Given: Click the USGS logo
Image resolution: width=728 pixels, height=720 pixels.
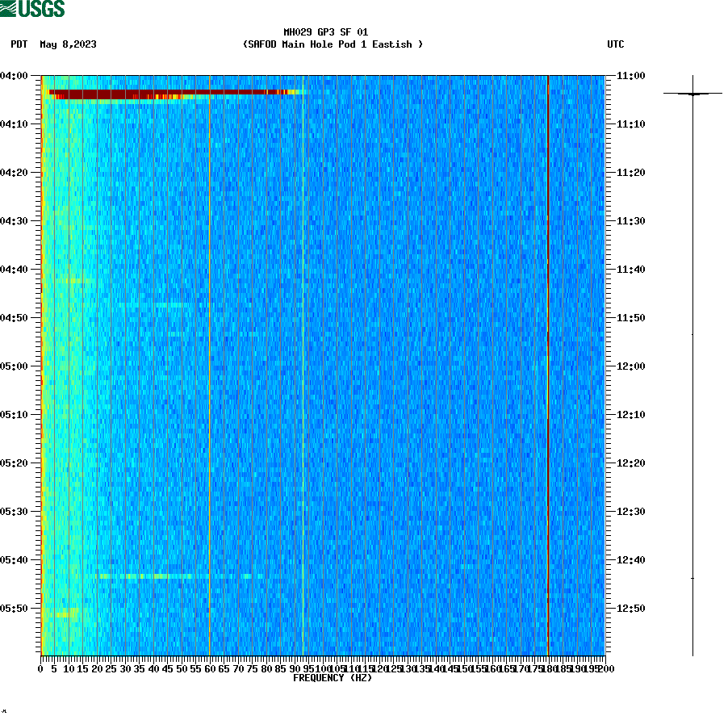Looking at the screenshot, I should [32, 8].
